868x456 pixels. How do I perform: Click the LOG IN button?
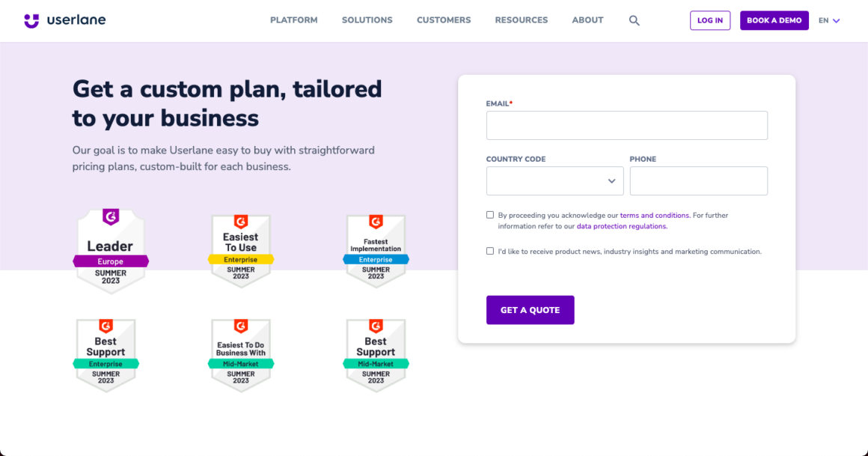tap(709, 20)
